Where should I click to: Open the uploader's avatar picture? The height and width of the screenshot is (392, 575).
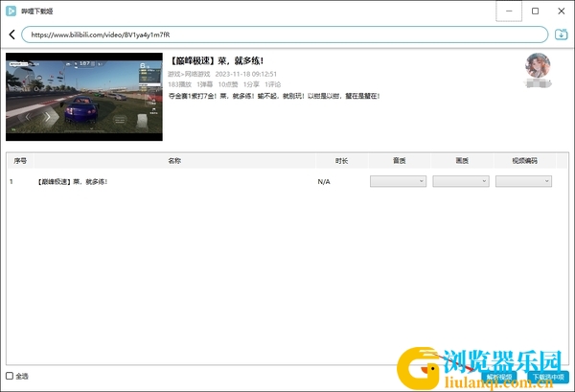coord(538,65)
